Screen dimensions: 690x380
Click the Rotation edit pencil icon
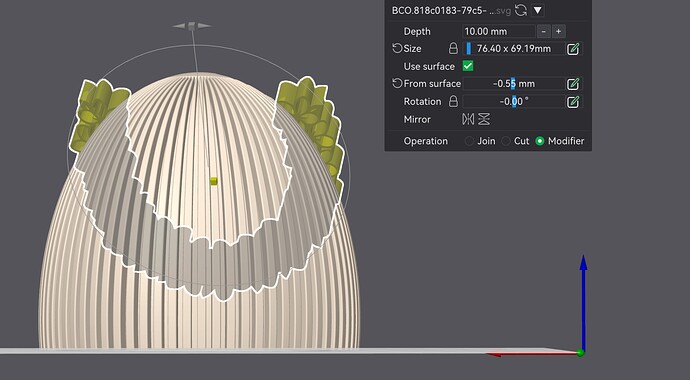573,102
